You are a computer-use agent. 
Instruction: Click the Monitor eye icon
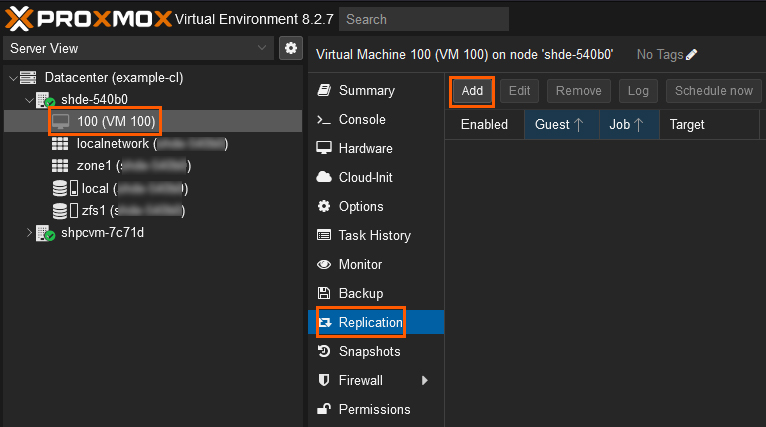[x=324, y=264]
